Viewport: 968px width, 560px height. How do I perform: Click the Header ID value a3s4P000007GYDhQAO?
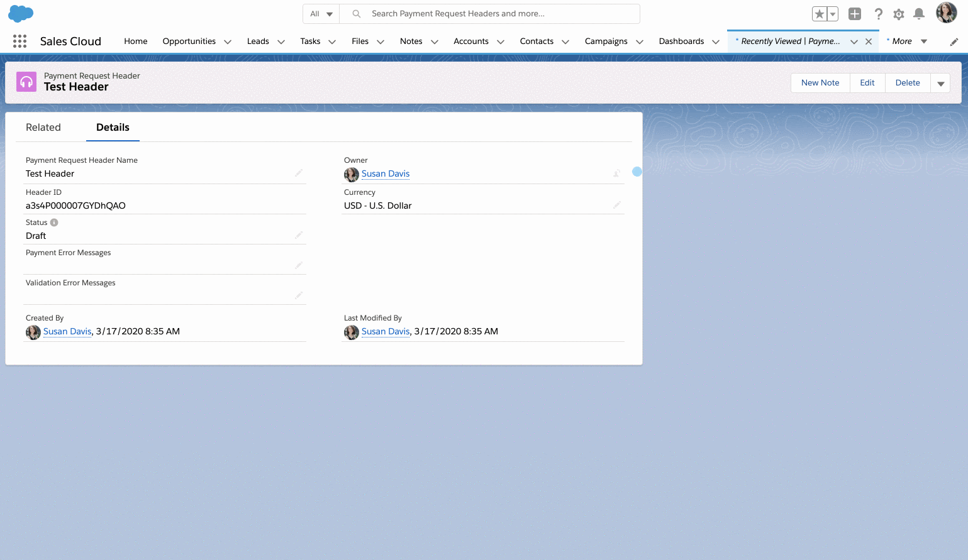click(x=75, y=206)
